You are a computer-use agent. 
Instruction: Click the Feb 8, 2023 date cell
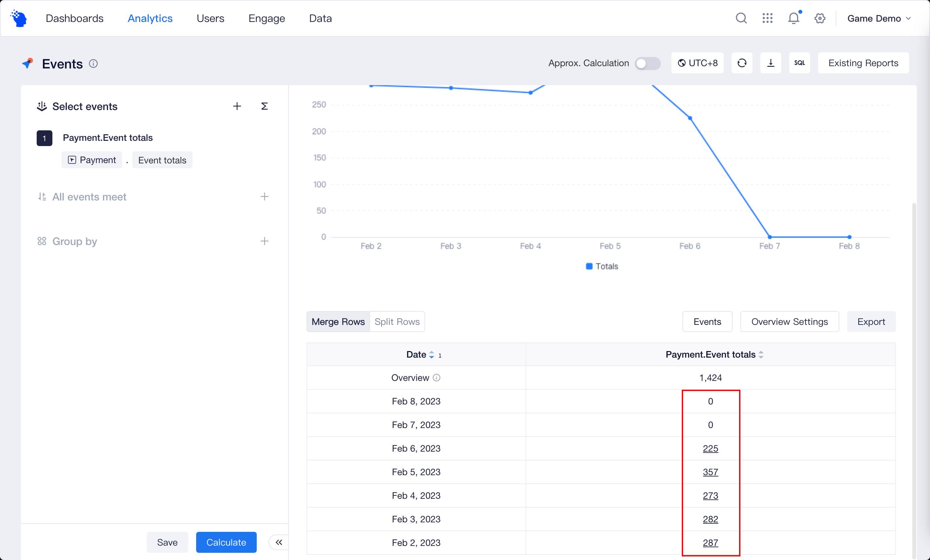[x=416, y=401]
